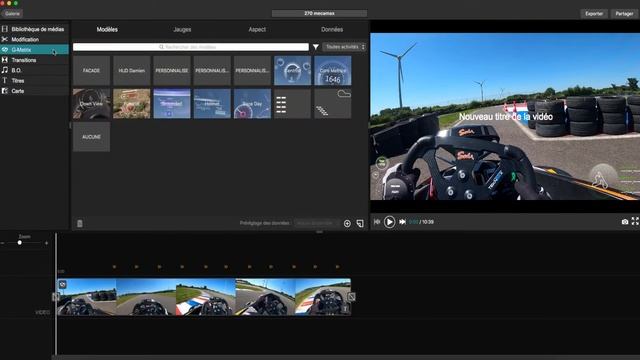
Task: Click the import template icon beside plus
Action: point(360,223)
